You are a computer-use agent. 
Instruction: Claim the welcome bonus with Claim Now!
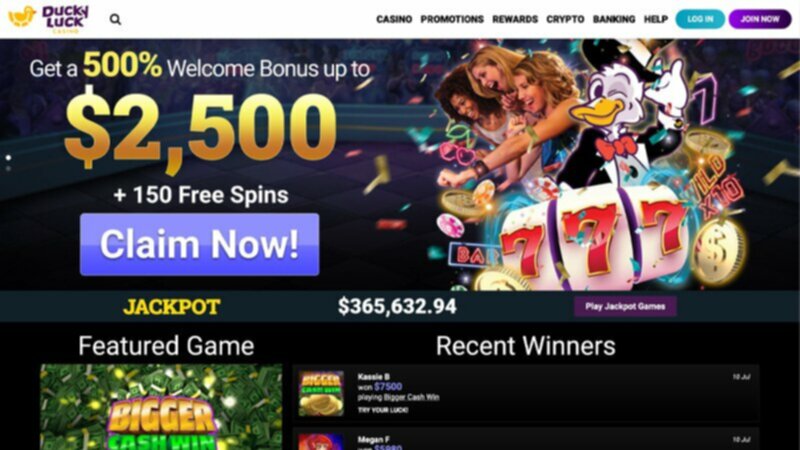coord(199,244)
